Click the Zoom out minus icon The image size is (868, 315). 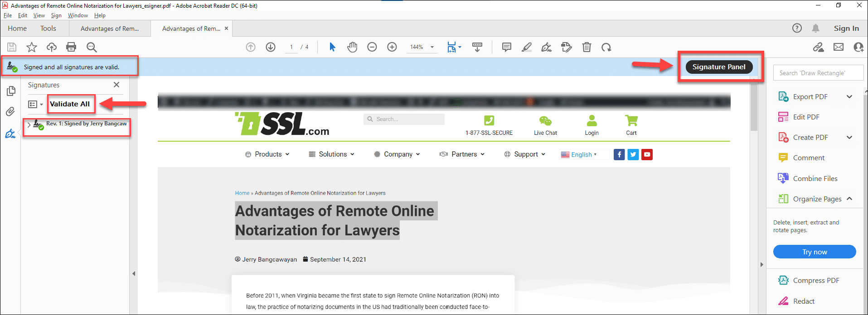[372, 47]
